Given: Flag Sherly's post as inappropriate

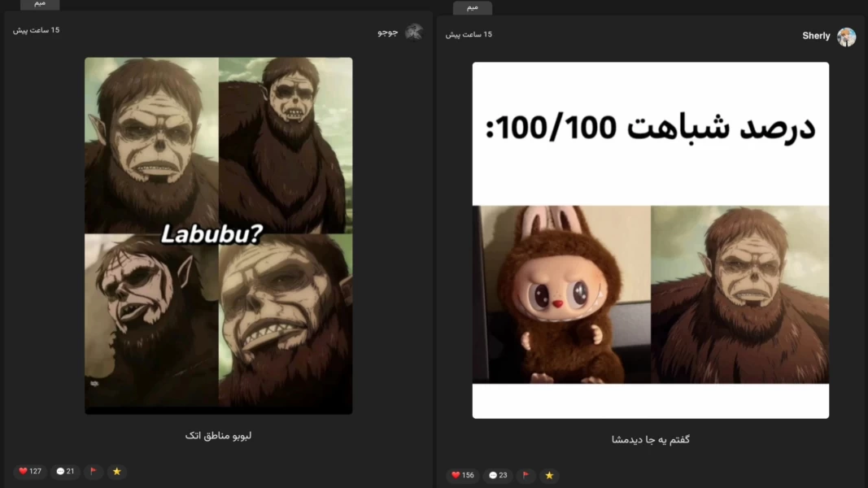Looking at the screenshot, I should click(526, 475).
